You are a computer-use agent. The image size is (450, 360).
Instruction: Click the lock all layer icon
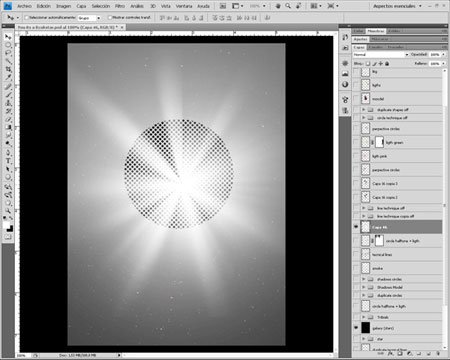(x=387, y=63)
